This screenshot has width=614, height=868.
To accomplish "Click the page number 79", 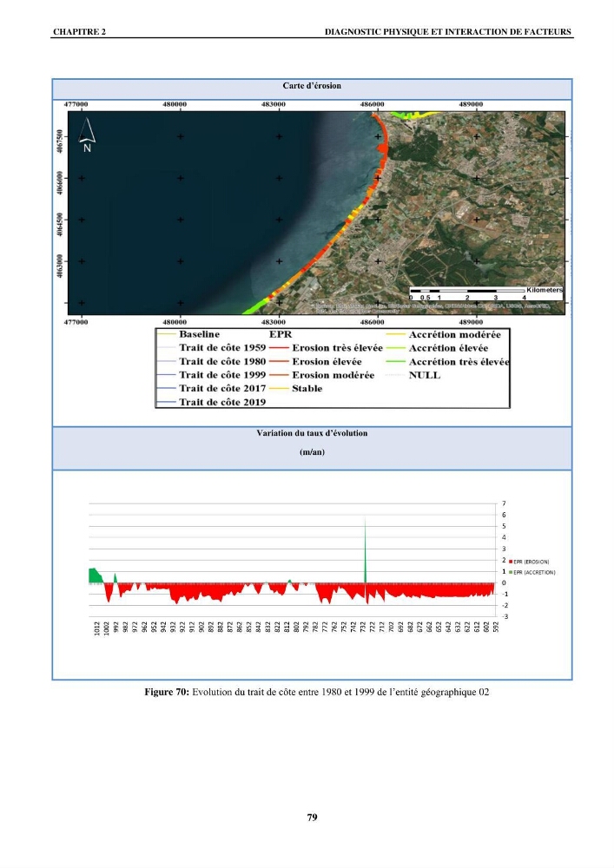I will click(x=313, y=817).
